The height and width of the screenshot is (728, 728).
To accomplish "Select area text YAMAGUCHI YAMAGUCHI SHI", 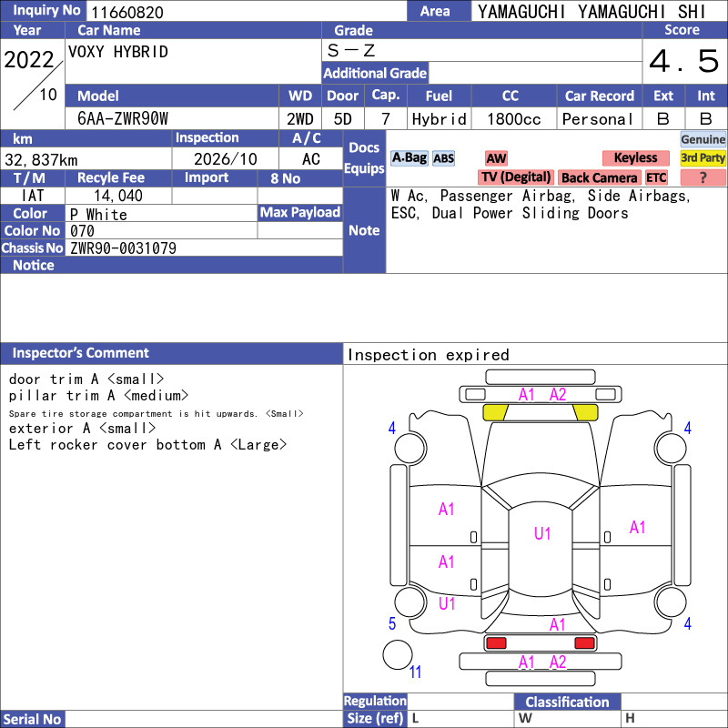I will click(x=591, y=12).
